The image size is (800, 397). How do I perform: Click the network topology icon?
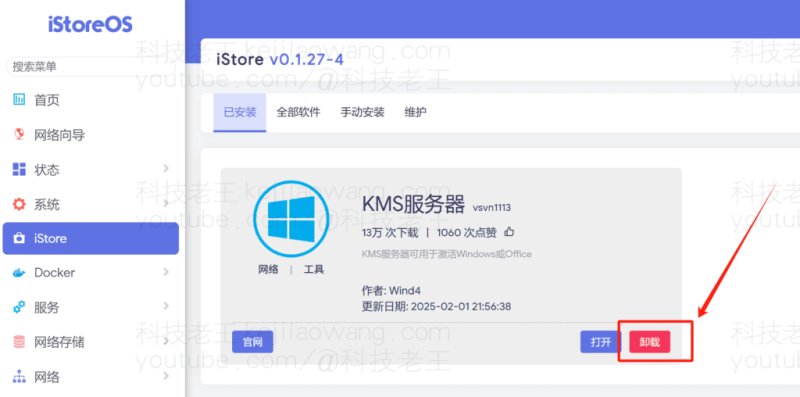pos(19,377)
